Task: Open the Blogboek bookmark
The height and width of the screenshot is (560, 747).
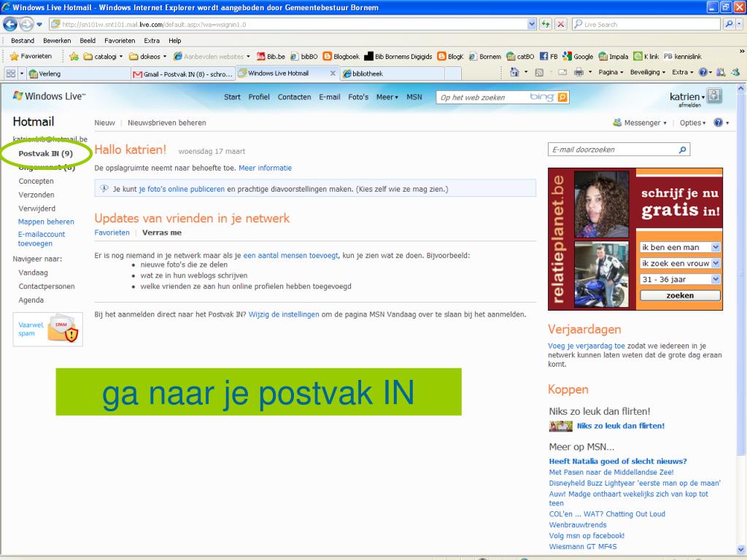Action: point(341,56)
